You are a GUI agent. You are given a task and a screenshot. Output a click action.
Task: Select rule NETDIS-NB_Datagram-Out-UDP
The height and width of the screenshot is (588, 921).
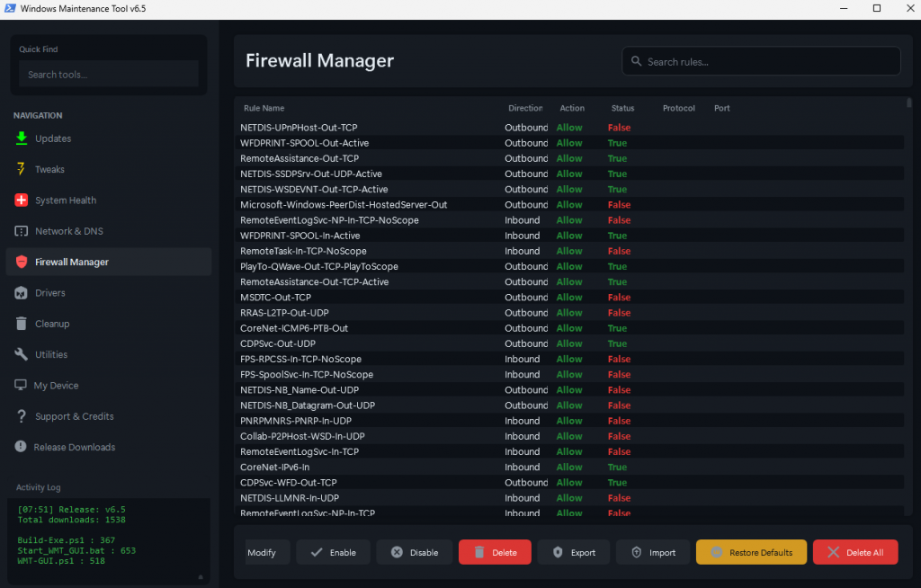569,405
